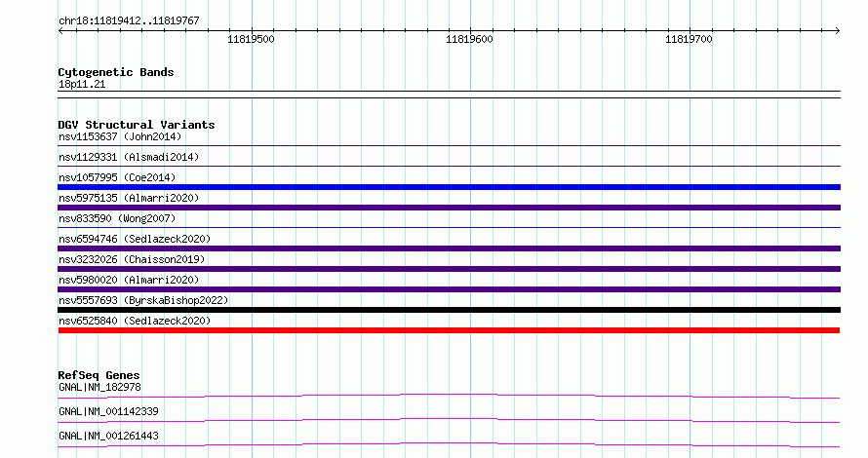Click the purple bar under nsv5975135
868x458 pixels.
[x=449, y=208]
